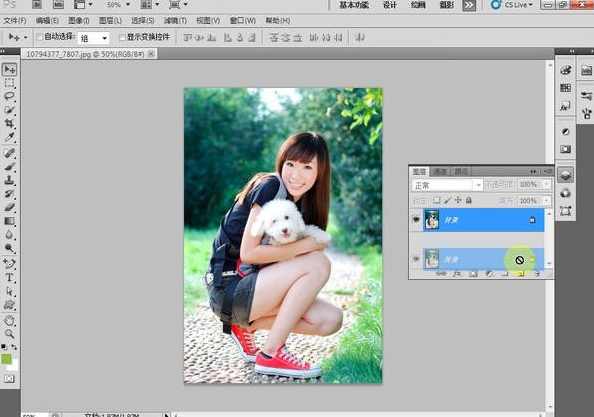Click the white background color swatch
The height and width of the screenshot is (417, 594).
tap(14, 366)
